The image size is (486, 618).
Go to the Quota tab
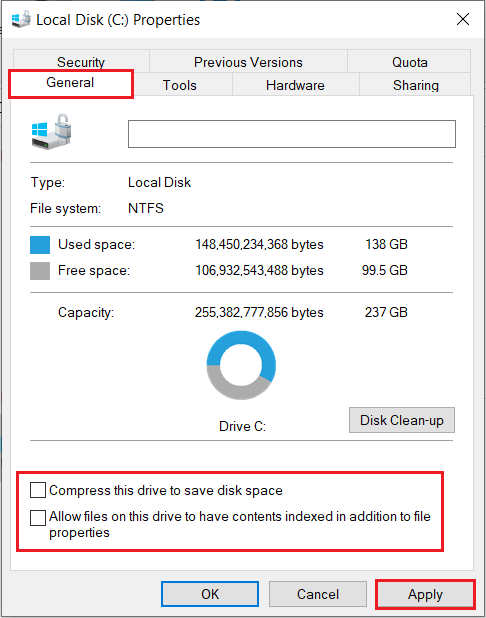coord(410,62)
